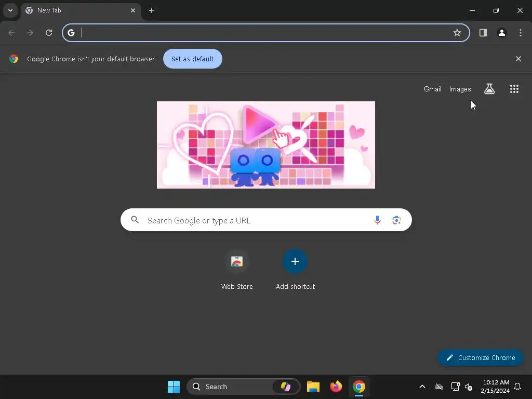Start voice search with microphone icon

click(377, 220)
